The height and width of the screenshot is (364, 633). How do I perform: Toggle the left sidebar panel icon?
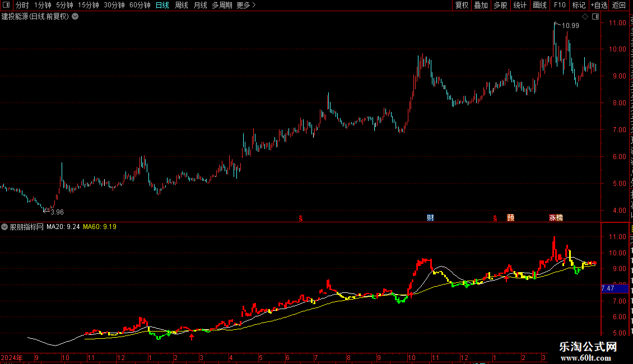7,5
